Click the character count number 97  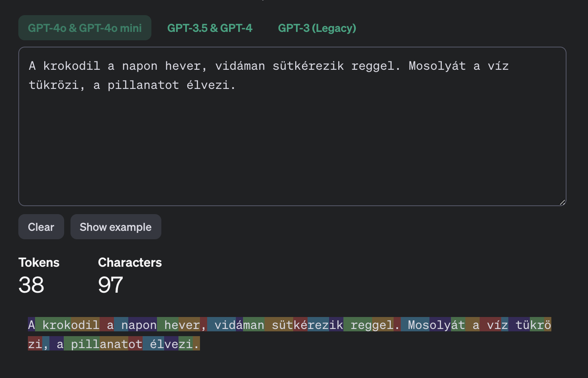110,285
